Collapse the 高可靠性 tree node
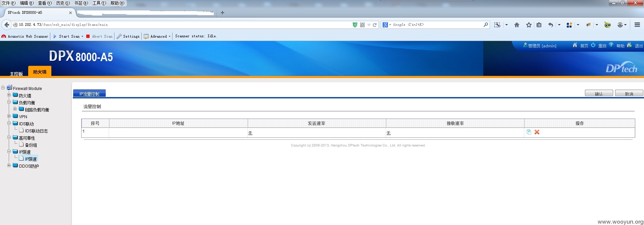This screenshot has width=644, height=225. (9, 137)
